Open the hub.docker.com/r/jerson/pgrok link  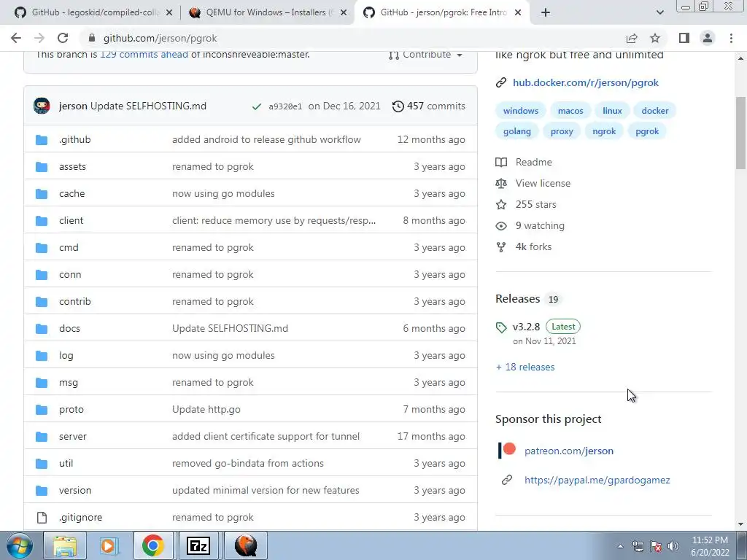coord(586,82)
